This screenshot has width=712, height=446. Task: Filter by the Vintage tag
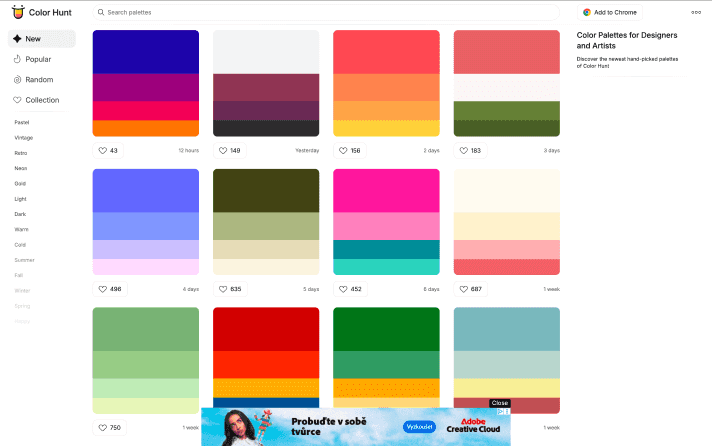pos(24,138)
